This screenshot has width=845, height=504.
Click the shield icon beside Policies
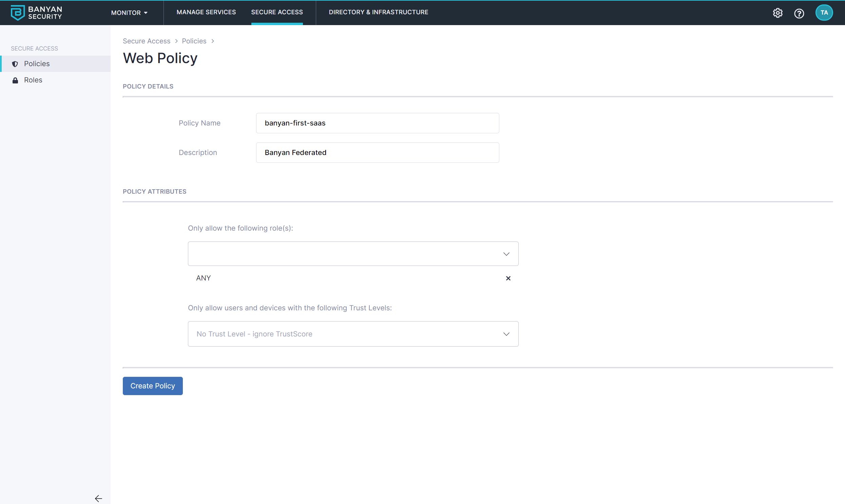point(15,64)
